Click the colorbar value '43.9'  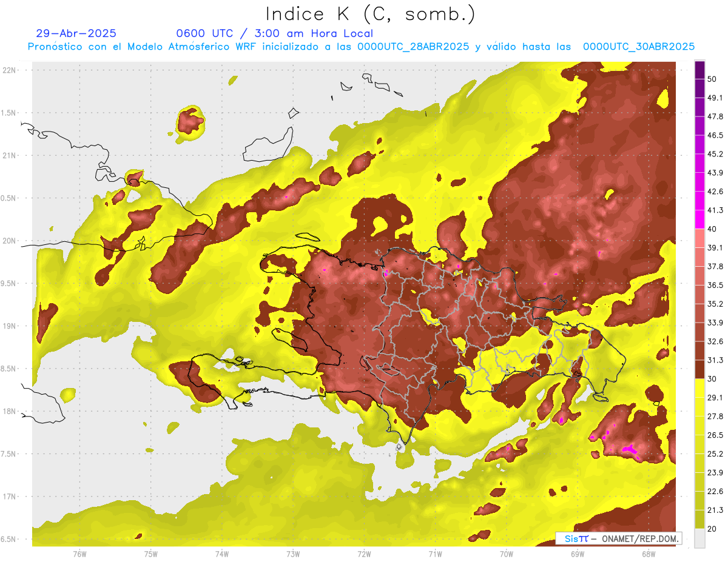(x=715, y=173)
